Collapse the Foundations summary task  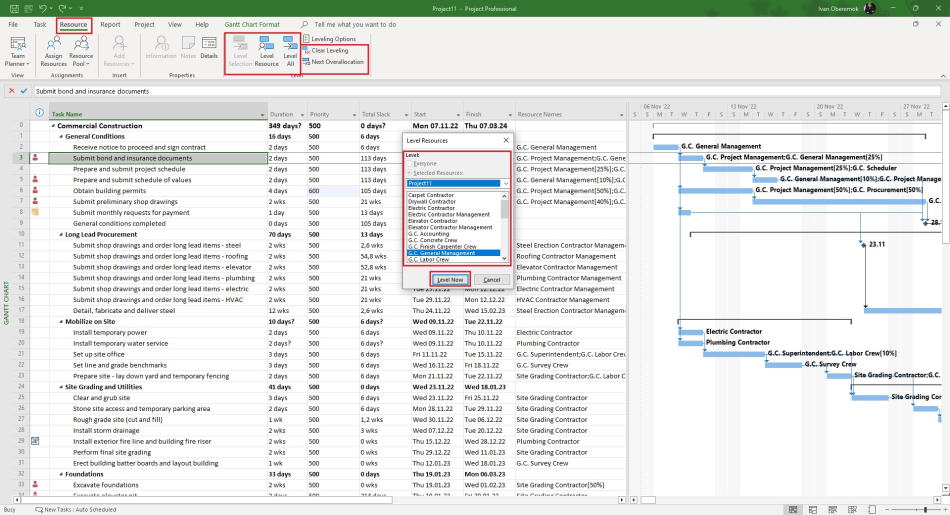61,474
